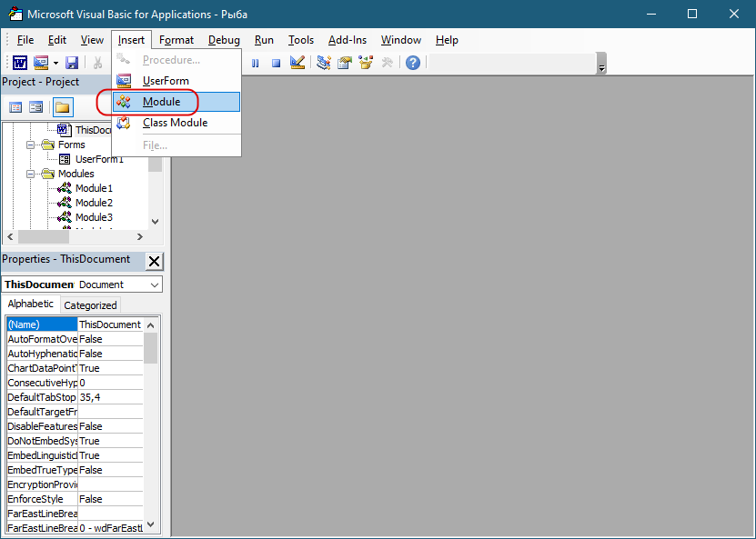The image size is (756, 539).
Task: Click project tree scroll down arrow
Action: (x=156, y=222)
